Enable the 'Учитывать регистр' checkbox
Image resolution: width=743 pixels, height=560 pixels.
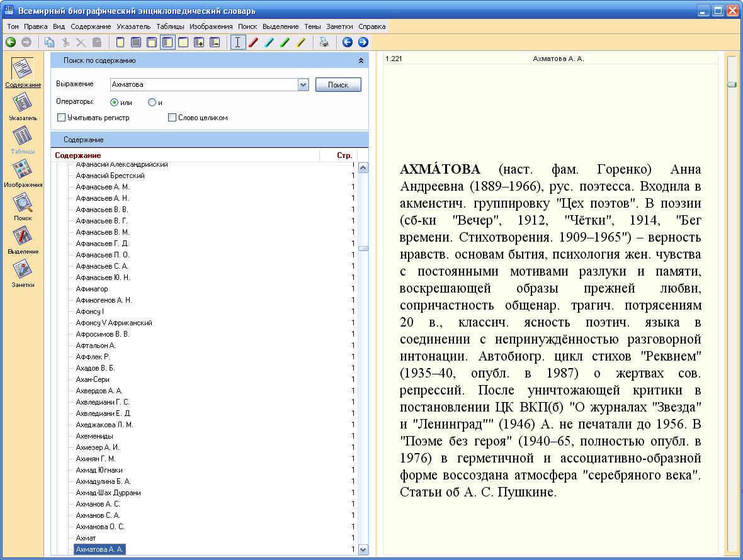click(62, 117)
